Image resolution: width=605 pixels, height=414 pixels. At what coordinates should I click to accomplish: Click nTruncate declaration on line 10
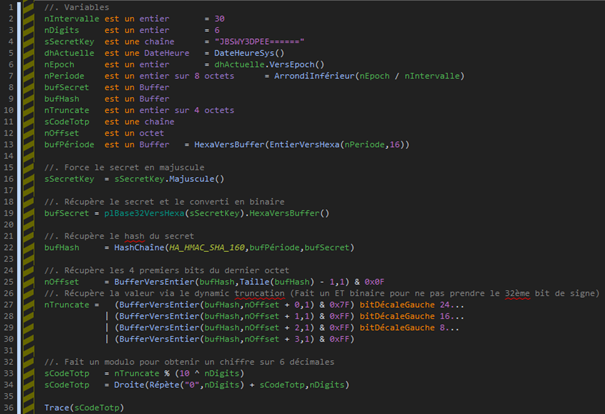66,110
